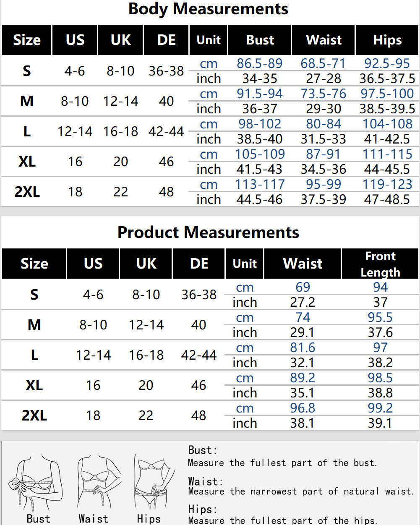
Task: Select the Product Measurements title
Action: 208,232
